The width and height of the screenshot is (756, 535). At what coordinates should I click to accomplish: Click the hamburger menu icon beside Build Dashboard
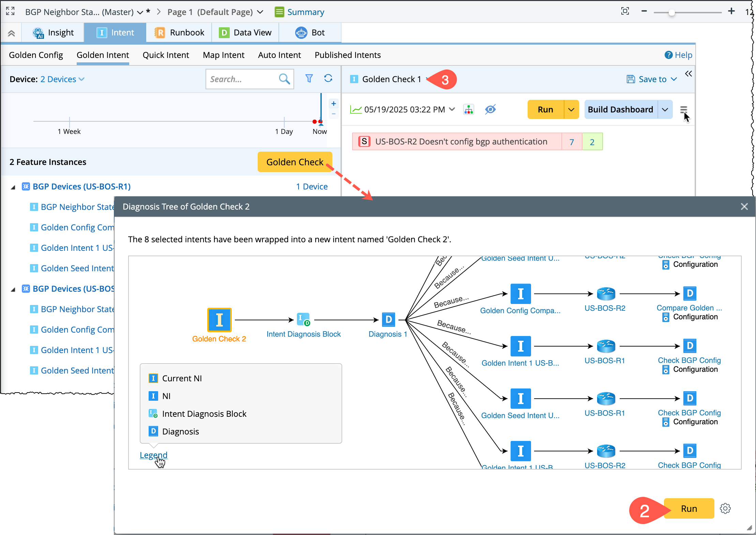(683, 109)
